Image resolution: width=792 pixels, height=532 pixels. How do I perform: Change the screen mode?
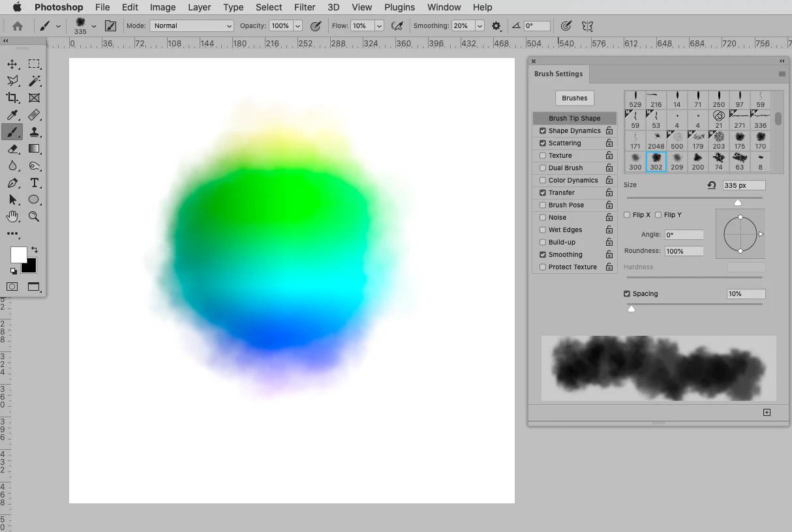[34, 287]
